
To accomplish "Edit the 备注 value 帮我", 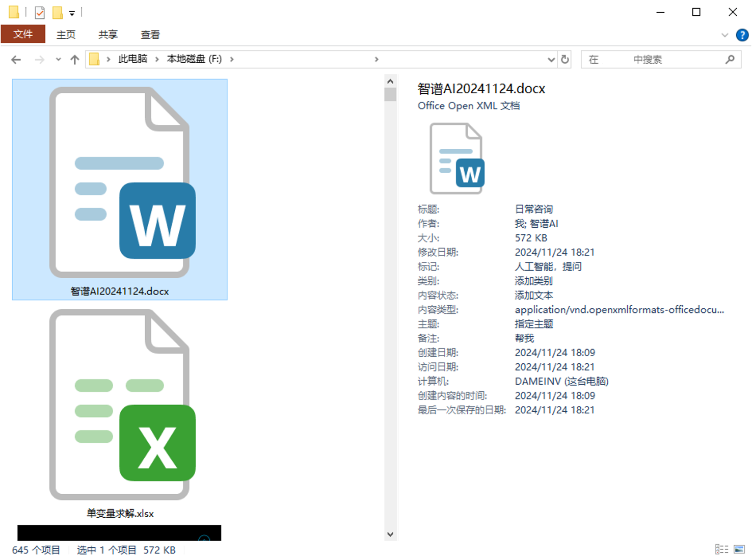I will (524, 338).
